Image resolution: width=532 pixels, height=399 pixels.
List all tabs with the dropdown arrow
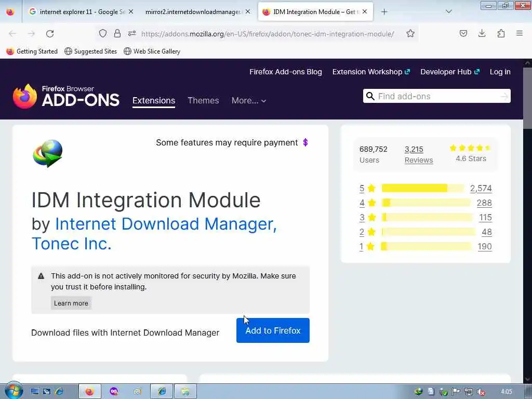tap(448, 12)
